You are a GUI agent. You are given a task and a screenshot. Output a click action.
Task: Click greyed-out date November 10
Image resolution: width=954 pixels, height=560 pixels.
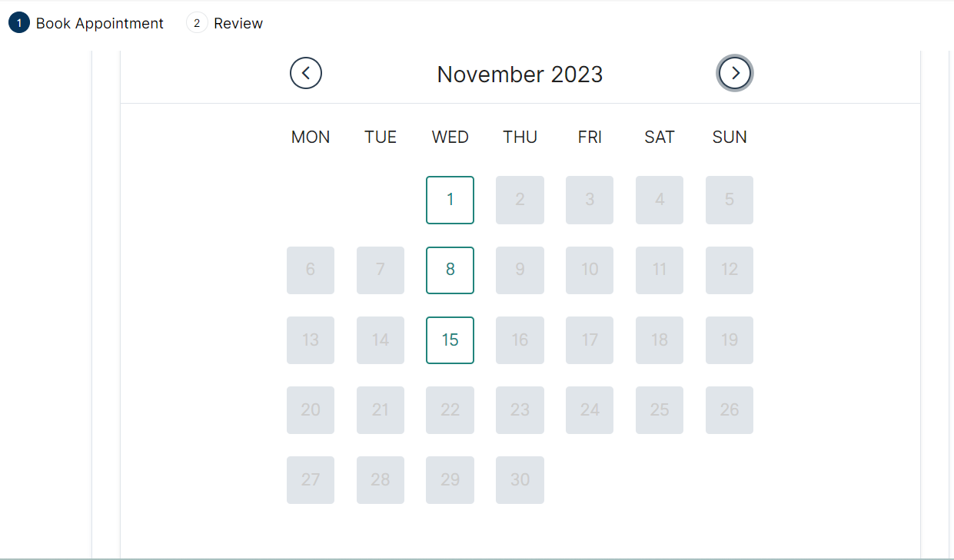click(590, 270)
